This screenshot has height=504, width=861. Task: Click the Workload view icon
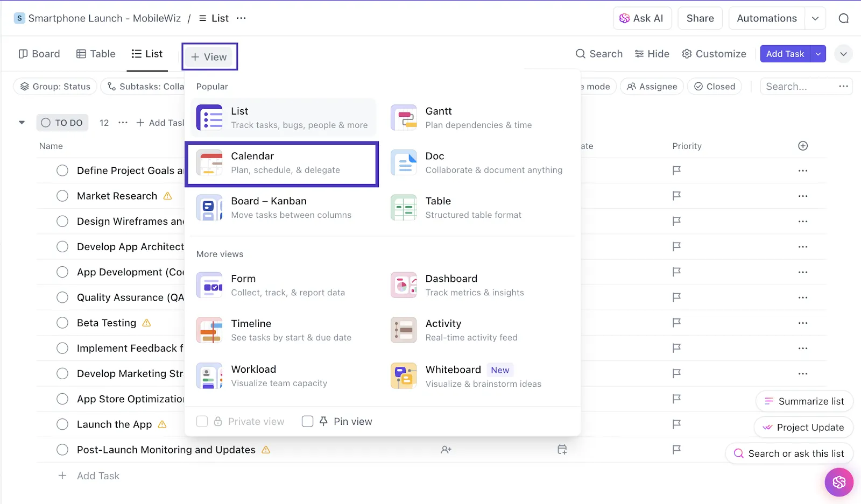click(x=209, y=375)
